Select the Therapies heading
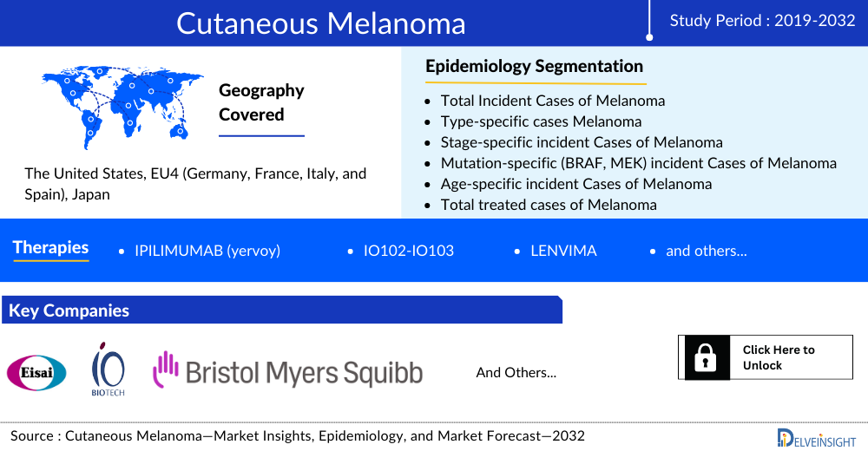Viewport: 868px width, 451px height. pos(50,248)
